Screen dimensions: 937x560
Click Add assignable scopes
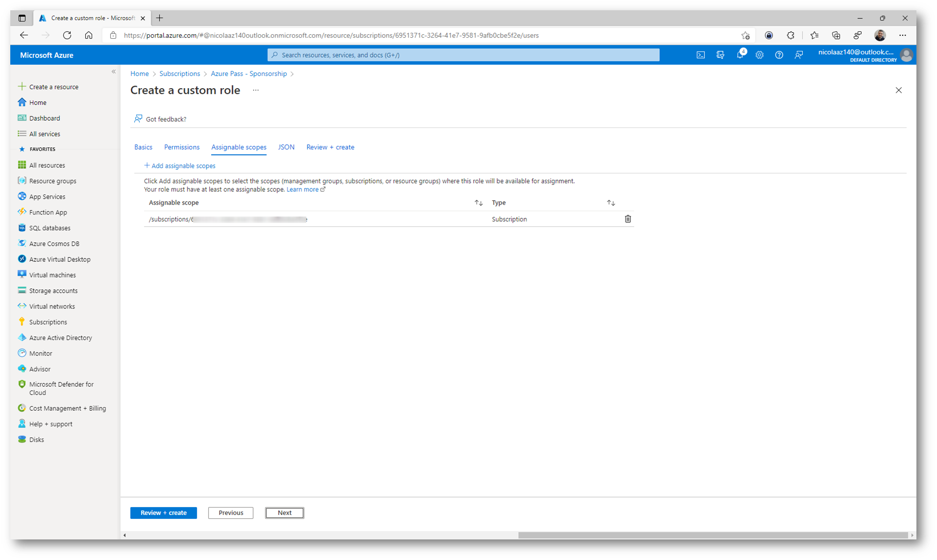pos(180,165)
